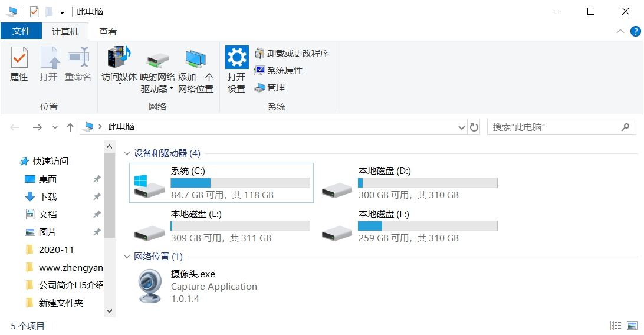This screenshot has width=644, height=335.
Task: Open address bar history dropdown arrow
Action: coord(462,127)
